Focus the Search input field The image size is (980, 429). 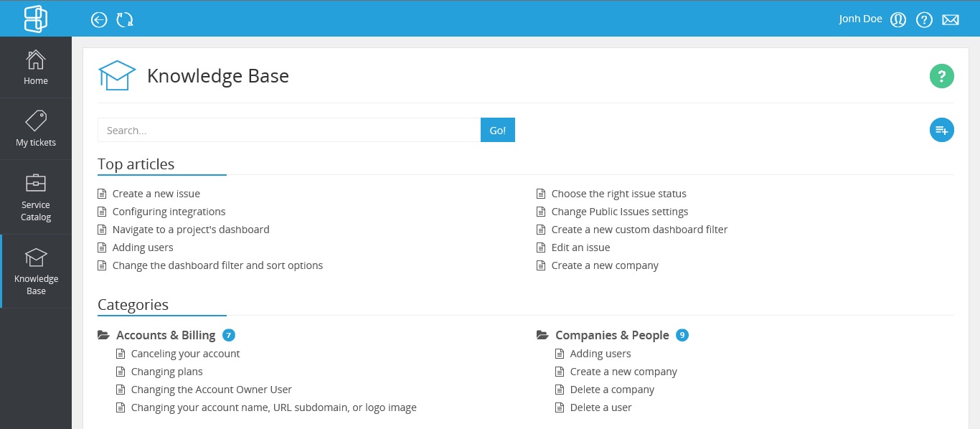point(289,130)
